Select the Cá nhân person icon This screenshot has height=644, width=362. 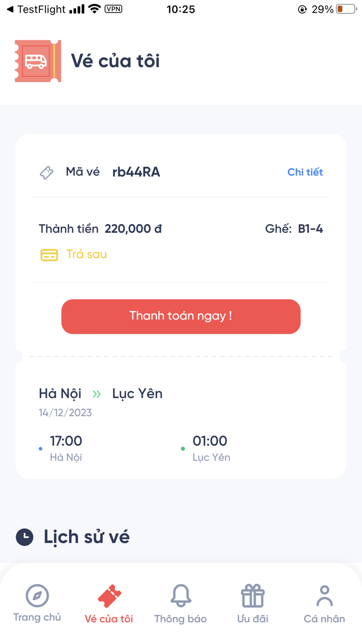[324, 594]
